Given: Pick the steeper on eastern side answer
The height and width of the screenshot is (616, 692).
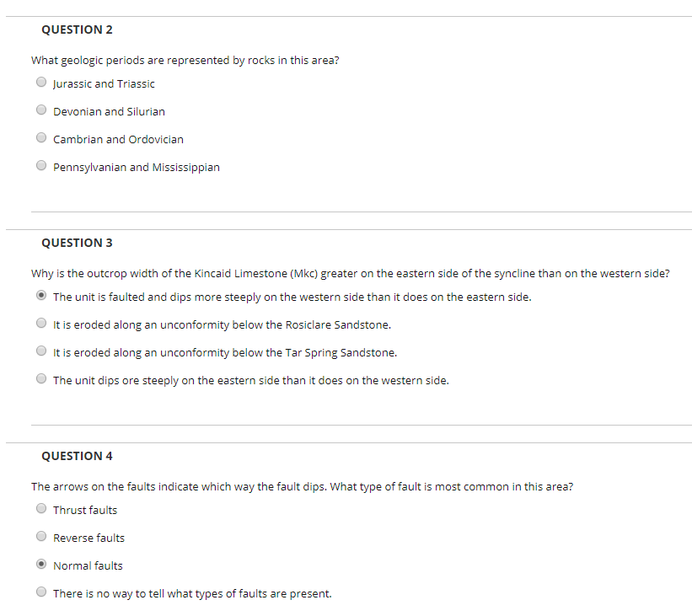Looking at the screenshot, I should [x=41, y=378].
